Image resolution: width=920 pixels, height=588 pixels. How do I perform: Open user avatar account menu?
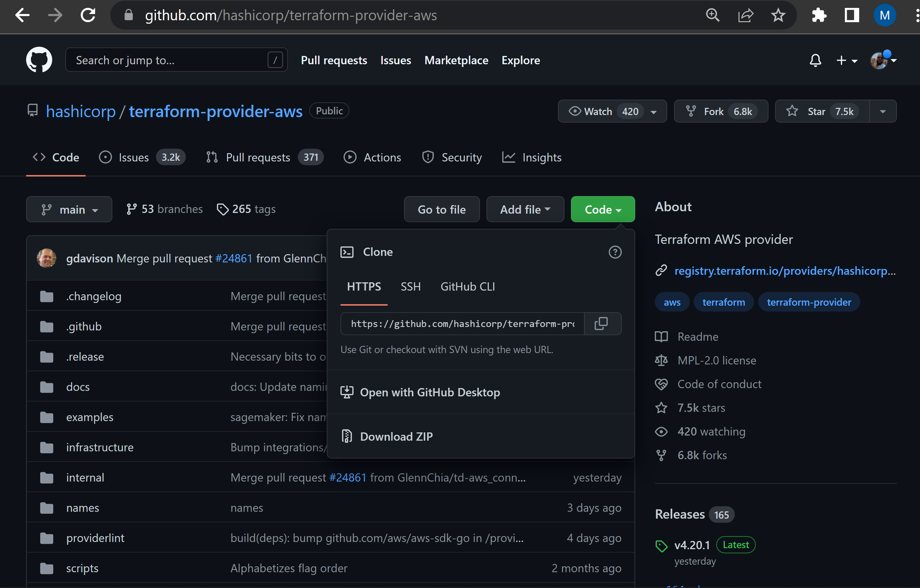pyautogui.click(x=883, y=60)
